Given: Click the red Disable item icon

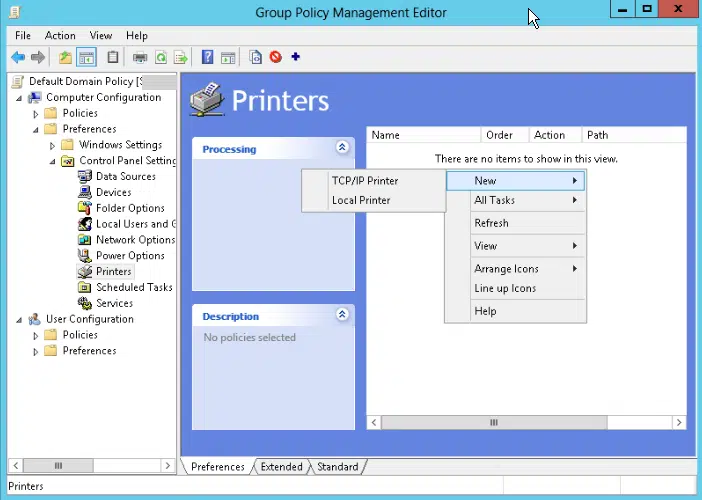Looking at the screenshot, I should [276, 57].
